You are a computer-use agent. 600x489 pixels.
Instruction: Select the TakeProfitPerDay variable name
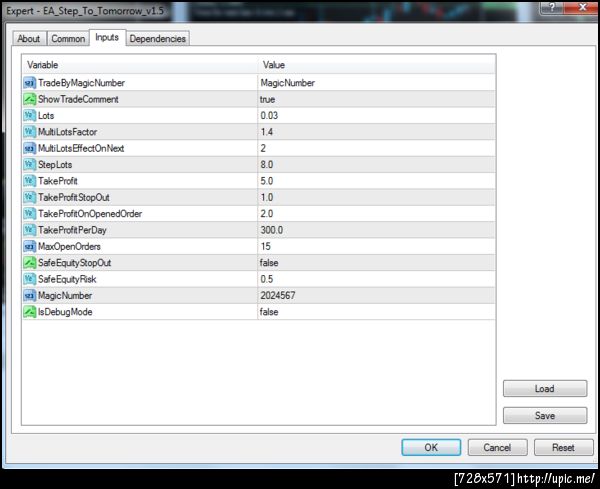click(72, 230)
